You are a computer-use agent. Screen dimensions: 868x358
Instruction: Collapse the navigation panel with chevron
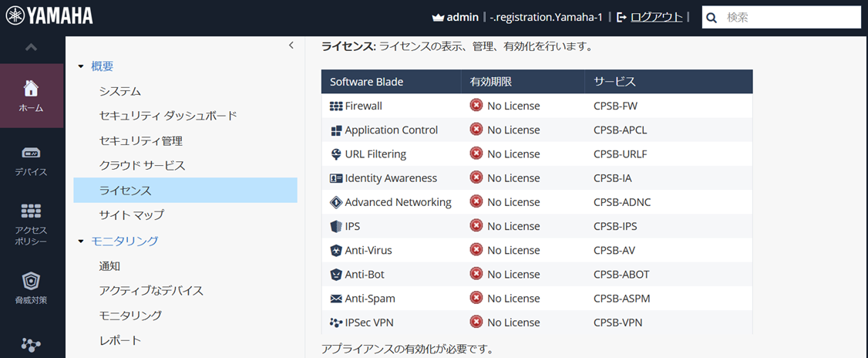pos(291,46)
